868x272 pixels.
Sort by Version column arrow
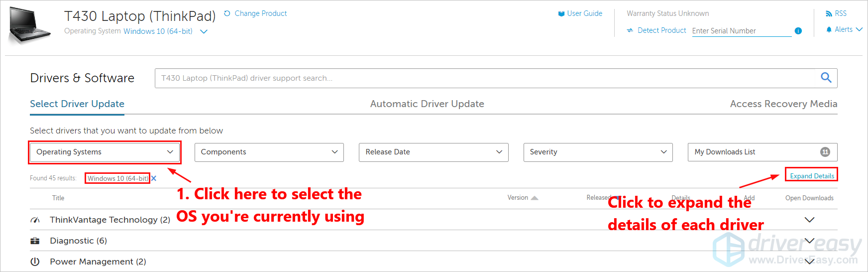click(535, 198)
